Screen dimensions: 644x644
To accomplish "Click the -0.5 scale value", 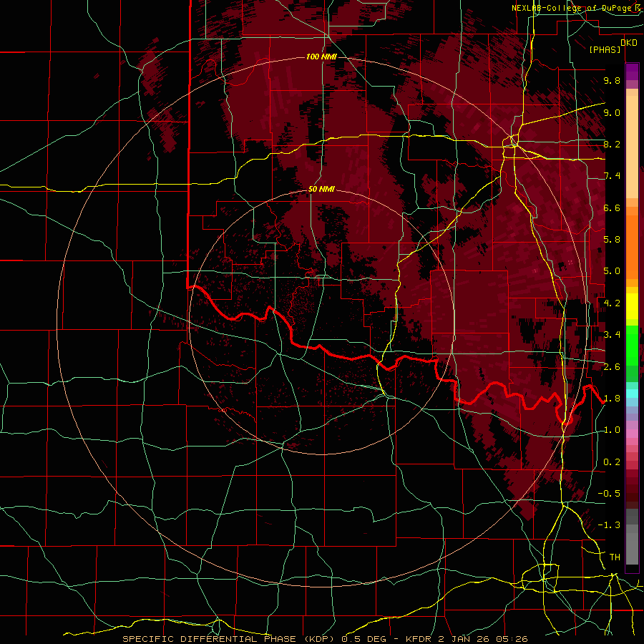I will point(609,494).
